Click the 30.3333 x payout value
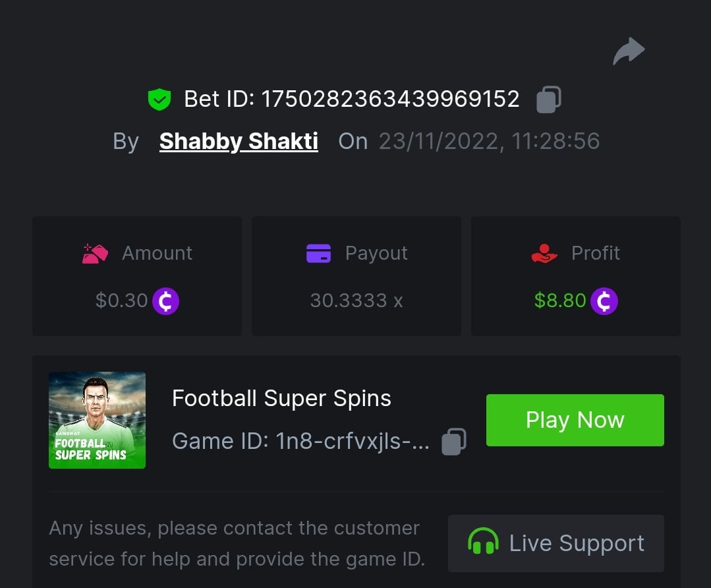711x588 pixels. click(x=356, y=301)
